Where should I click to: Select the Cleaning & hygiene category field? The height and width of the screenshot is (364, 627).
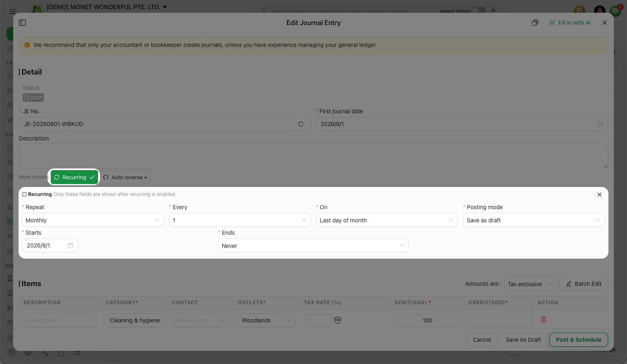(x=135, y=320)
